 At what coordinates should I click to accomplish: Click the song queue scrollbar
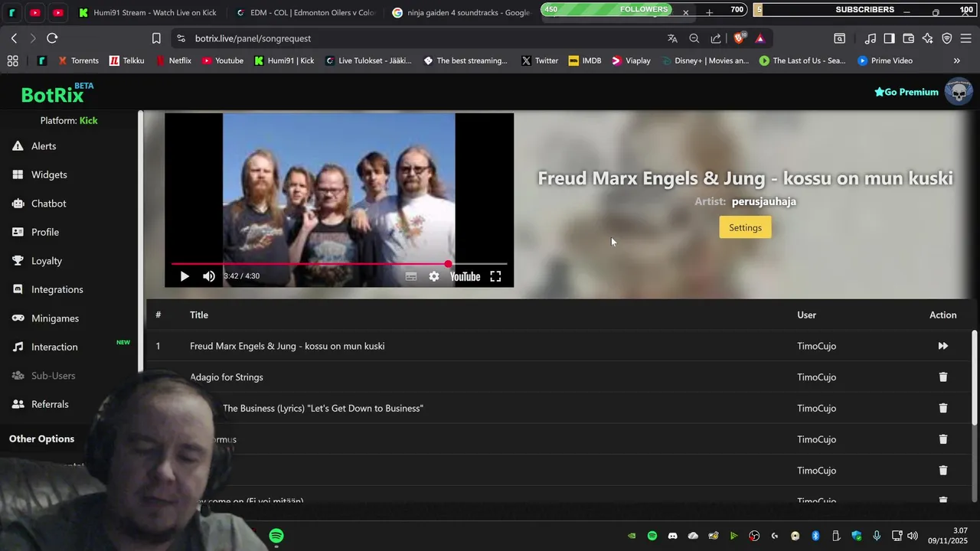pos(975,378)
